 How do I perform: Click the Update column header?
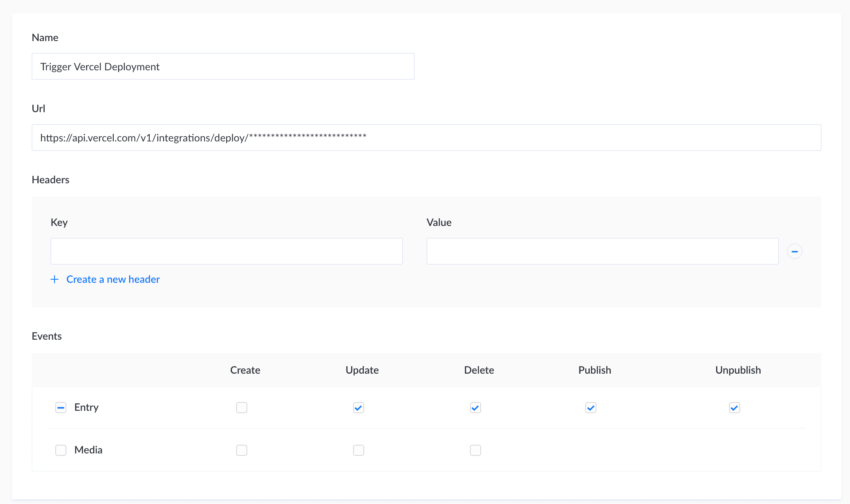(362, 370)
